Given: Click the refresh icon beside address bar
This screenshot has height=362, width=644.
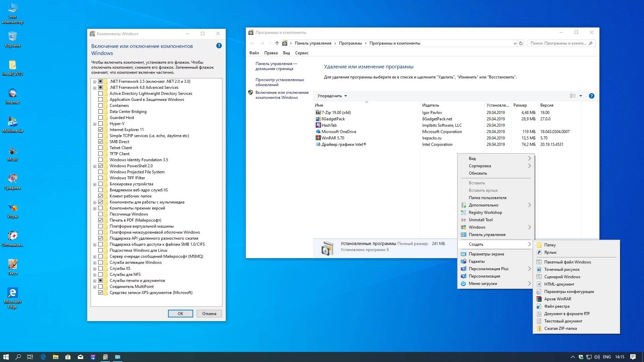Looking at the screenshot, I should pos(521,43).
